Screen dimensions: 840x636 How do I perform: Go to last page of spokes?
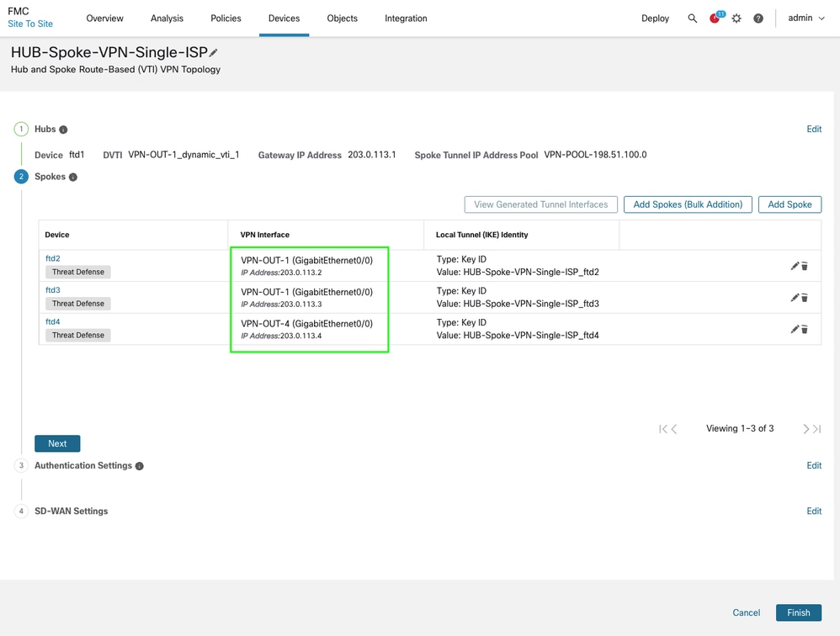[x=816, y=429]
